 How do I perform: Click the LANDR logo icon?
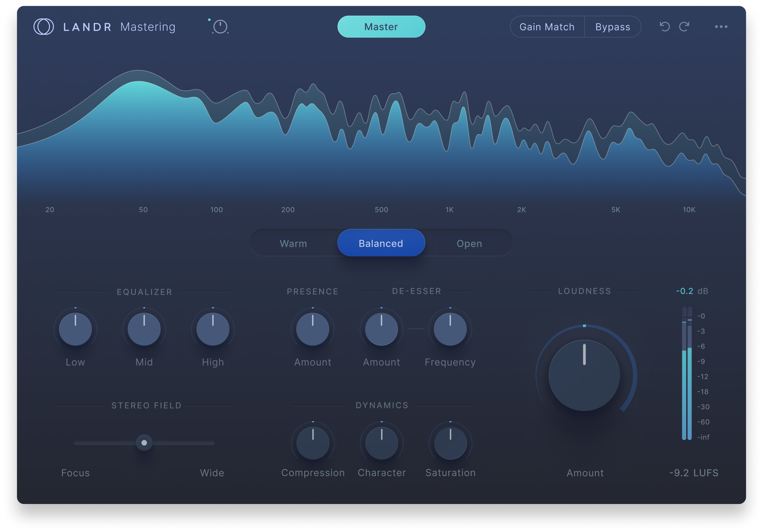[44, 27]
